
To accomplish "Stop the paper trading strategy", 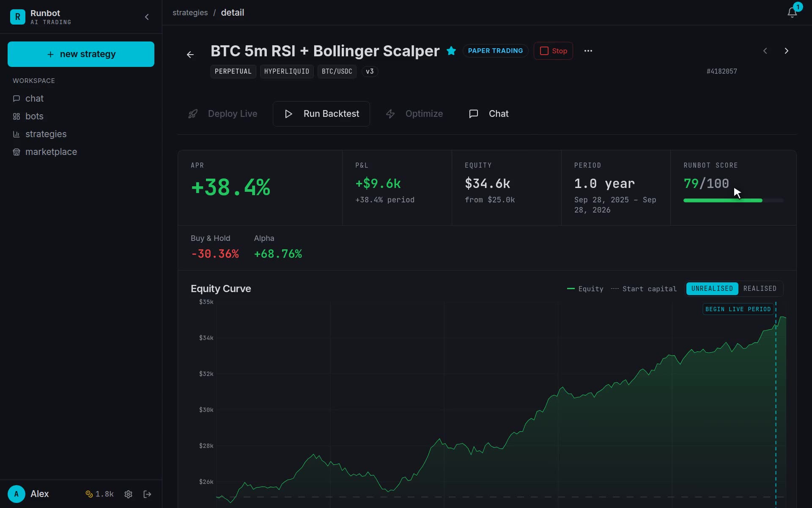I will point(553,51).
